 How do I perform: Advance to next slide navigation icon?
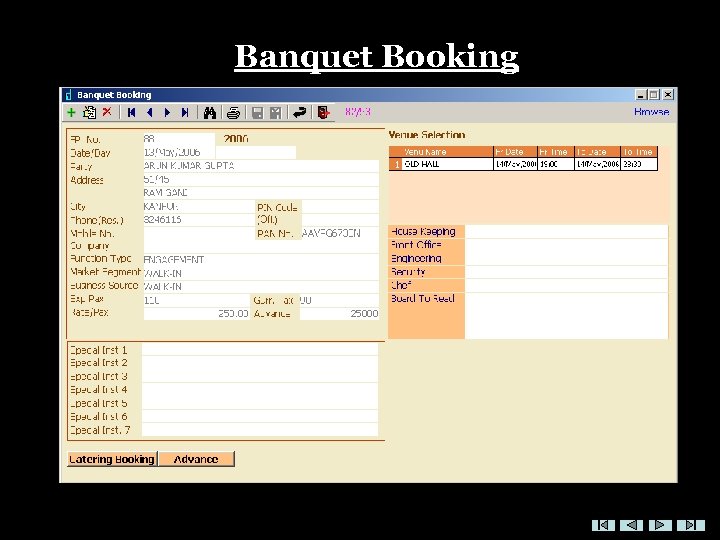pos(660,525)
